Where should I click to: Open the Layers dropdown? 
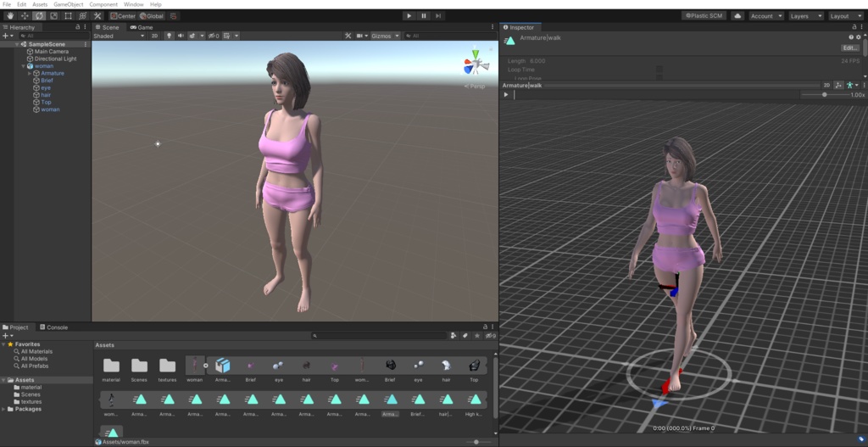click(x=805, y=16)
